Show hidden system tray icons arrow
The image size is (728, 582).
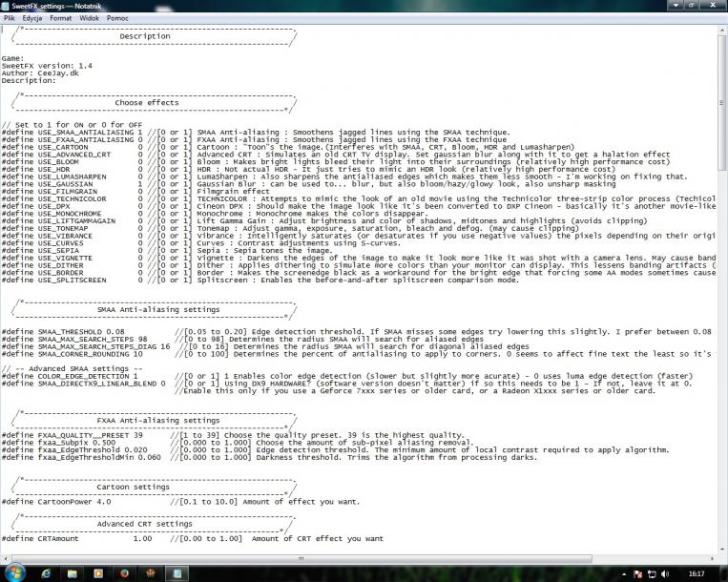click(625, 572)
